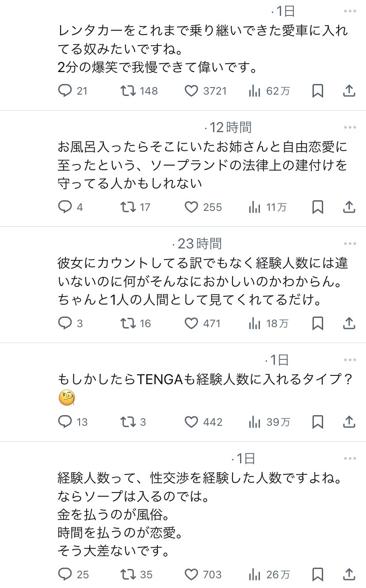Viewport: 366px width, 588px height.
Task: View analytics on the 62万 views tweet
Action: [x=255, y=91]
